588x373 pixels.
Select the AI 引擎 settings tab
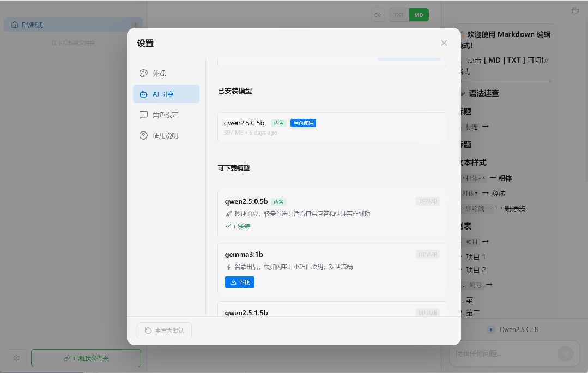[166, 94]
